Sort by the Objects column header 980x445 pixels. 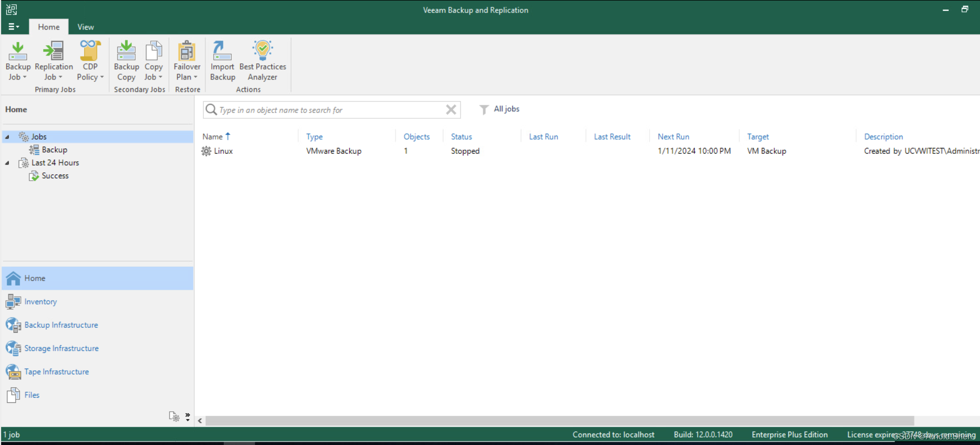click(x=417, y=137)
